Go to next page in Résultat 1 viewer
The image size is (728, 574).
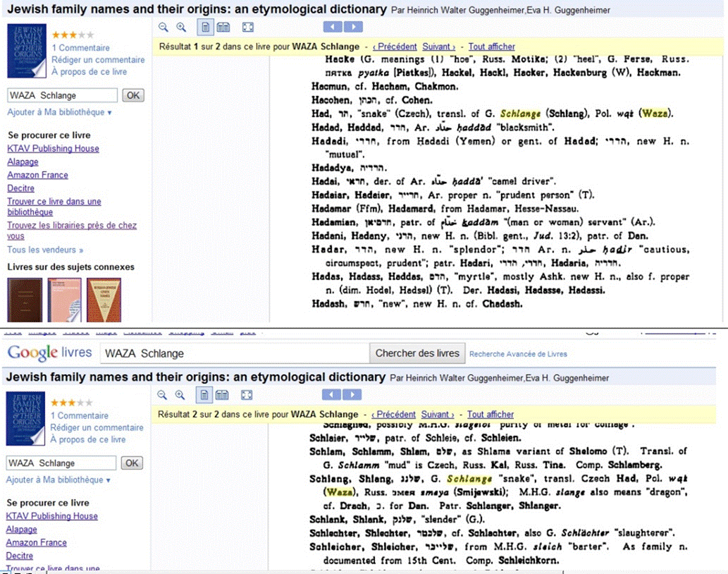point(353,27)
